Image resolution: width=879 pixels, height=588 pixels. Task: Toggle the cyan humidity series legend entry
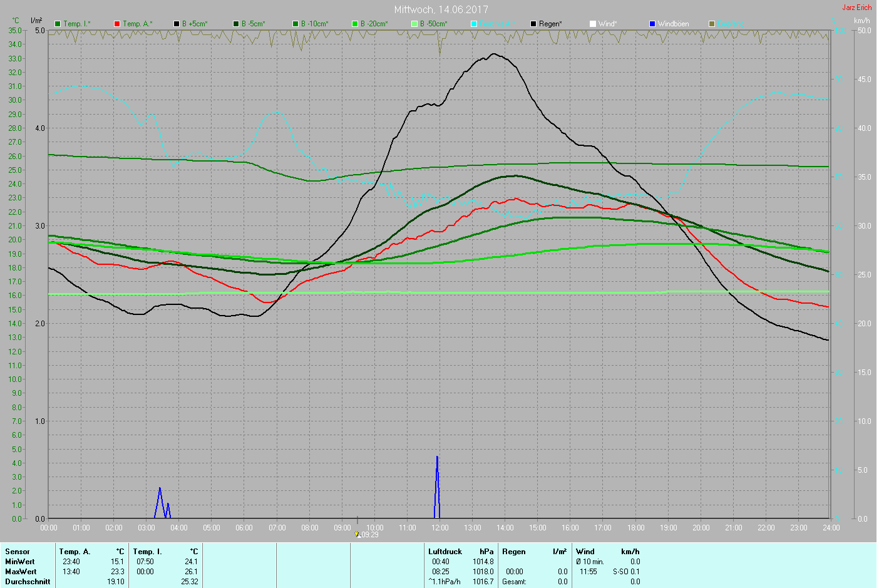[474, 24]
